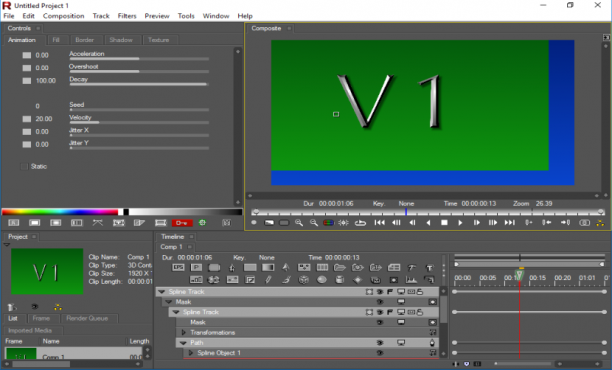This screenshot has width=612, height=370.
Task: Expand Spline Object 1
Action: point(190,353)
